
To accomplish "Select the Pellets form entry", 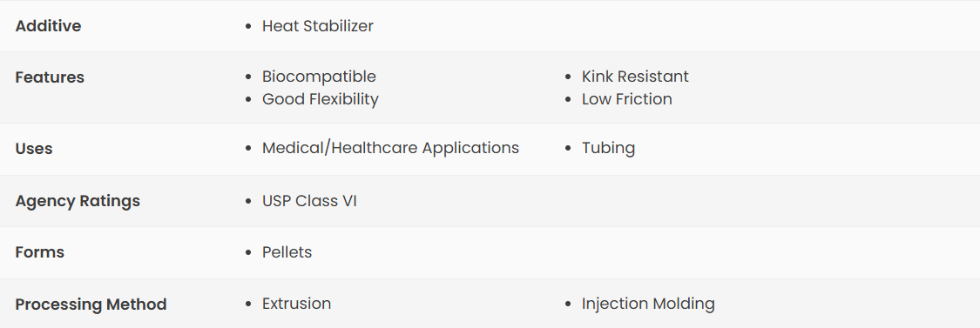I will [287, 252].
